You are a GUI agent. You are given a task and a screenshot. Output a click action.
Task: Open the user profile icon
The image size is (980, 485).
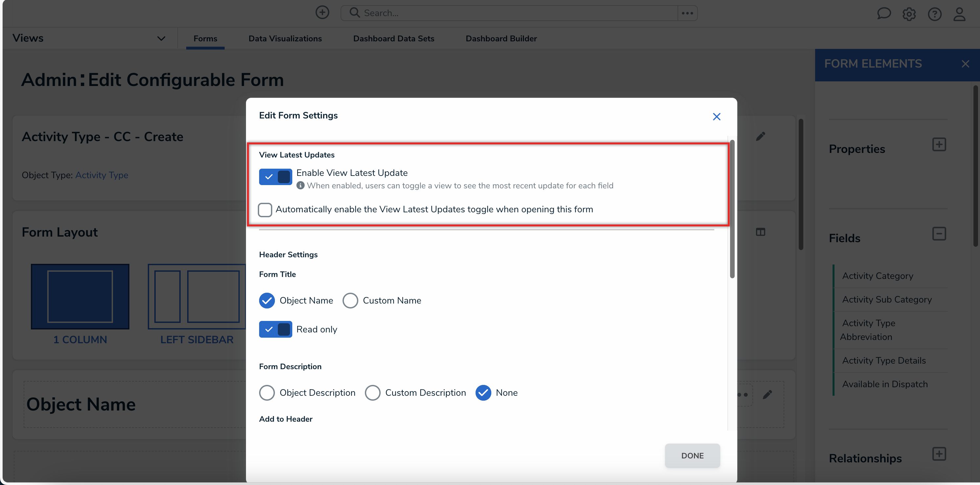(959, 14)
